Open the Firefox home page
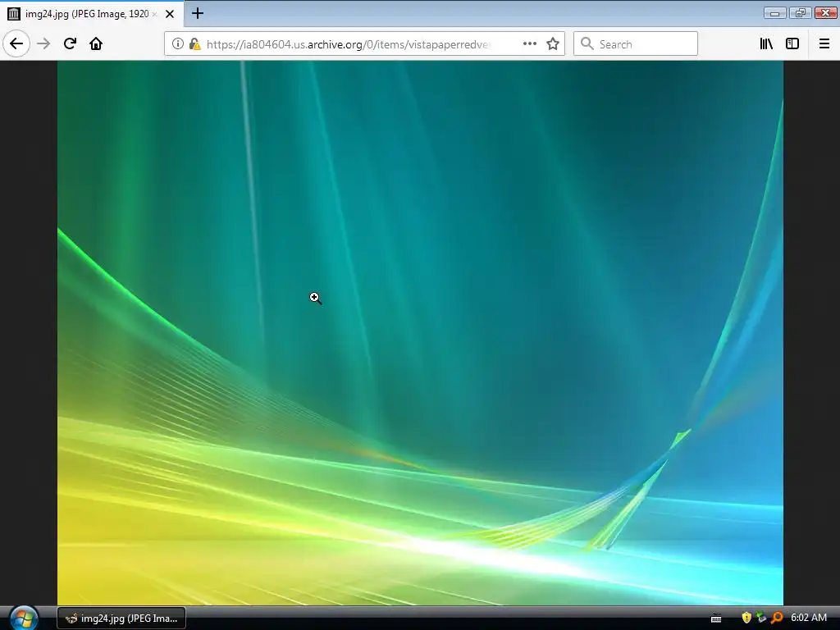The height and width of the screenshot is (630, 840). 96,43
